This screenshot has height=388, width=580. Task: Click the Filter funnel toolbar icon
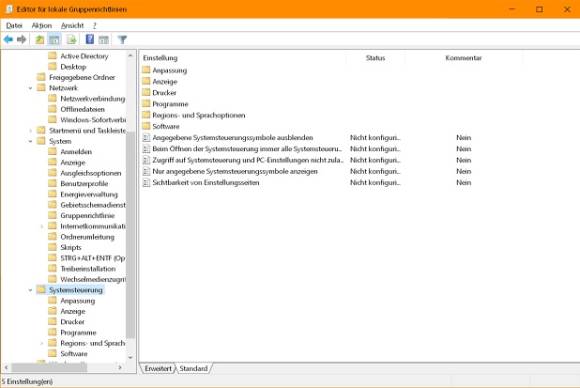122,39
